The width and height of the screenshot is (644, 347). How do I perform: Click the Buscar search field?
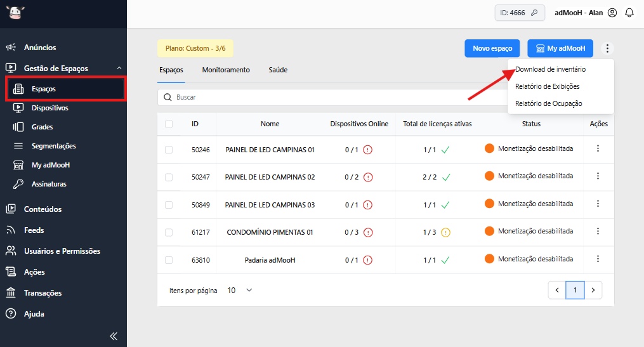tap(332, 97)
